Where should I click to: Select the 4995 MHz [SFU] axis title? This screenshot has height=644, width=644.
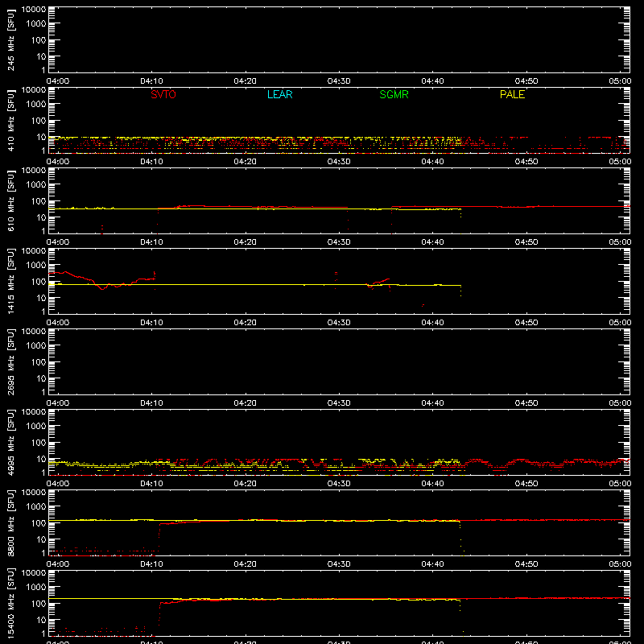pyautogui.click(x=11, y=442)
